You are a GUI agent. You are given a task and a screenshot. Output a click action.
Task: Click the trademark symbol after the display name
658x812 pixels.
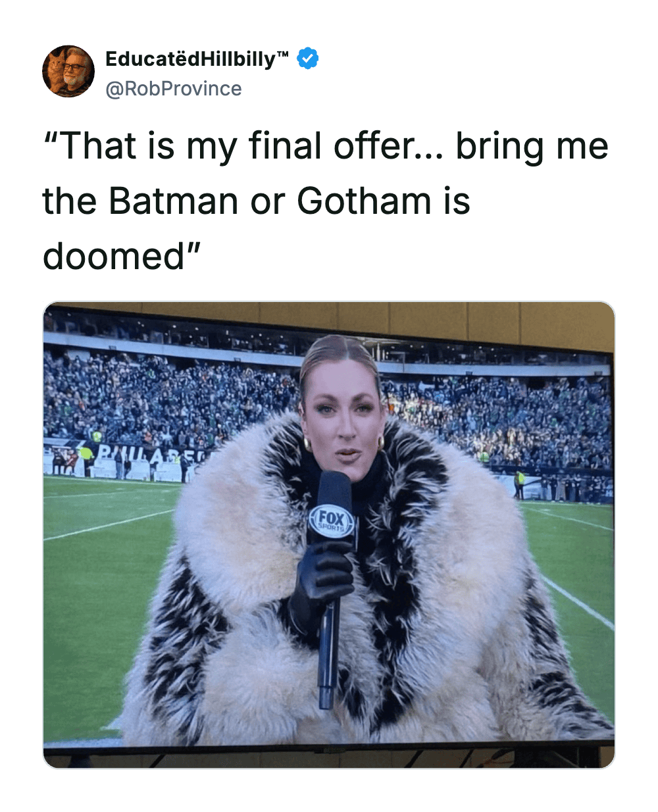(x=282, y=54)
